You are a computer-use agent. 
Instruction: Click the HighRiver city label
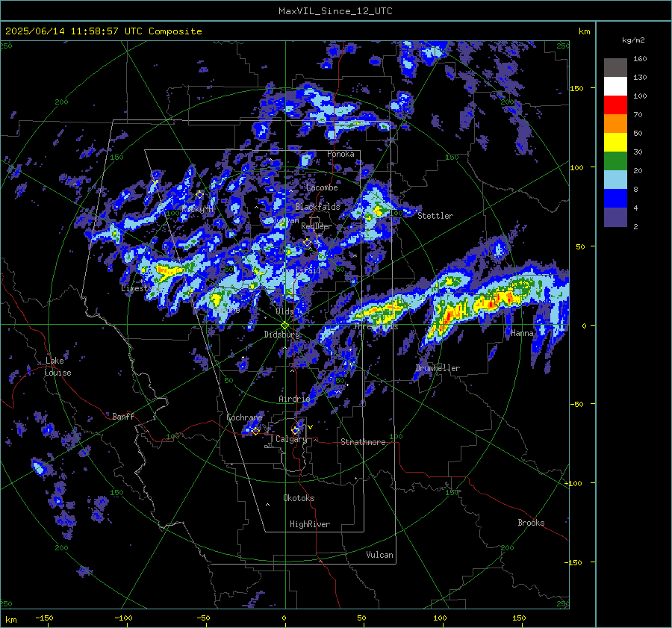[310, 524]
